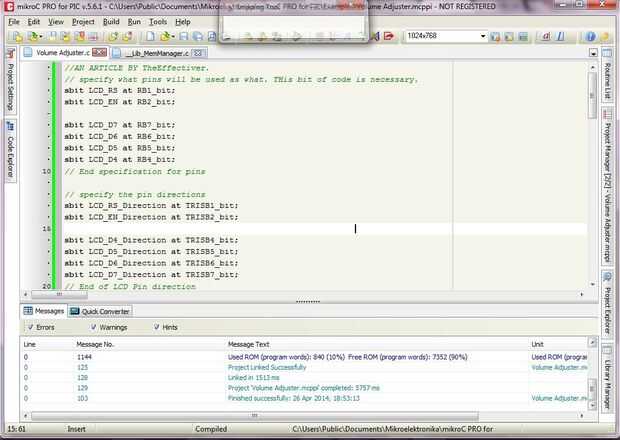This screenshot has width=620, height=440.
Task: Open the Tools menu
Action: click(158, 22)
